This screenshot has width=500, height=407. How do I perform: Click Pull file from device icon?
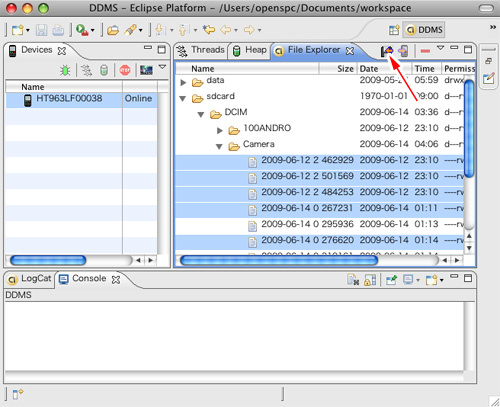tap(387, 51)
